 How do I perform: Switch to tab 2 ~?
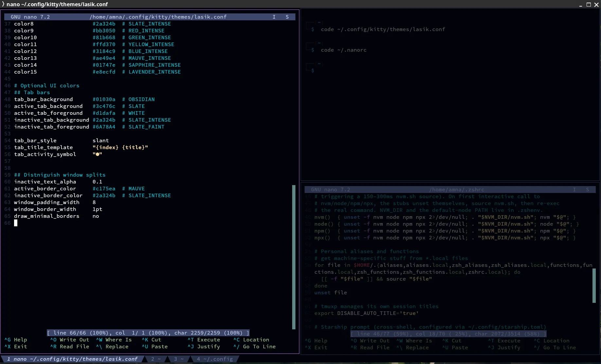156,359
